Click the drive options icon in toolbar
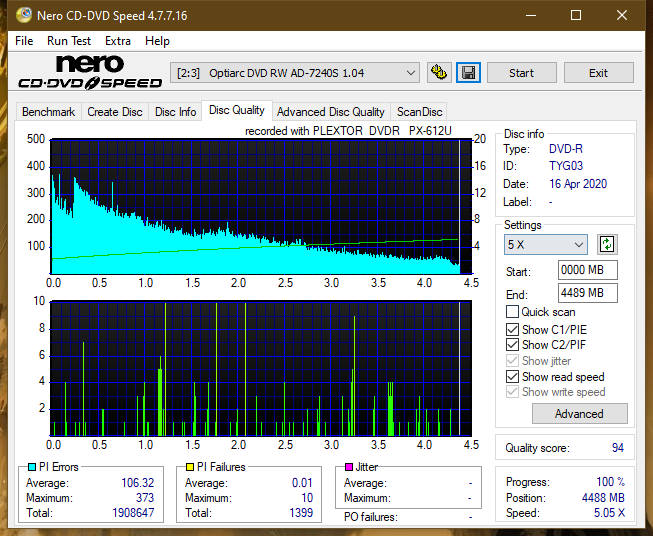 point(439,73)
